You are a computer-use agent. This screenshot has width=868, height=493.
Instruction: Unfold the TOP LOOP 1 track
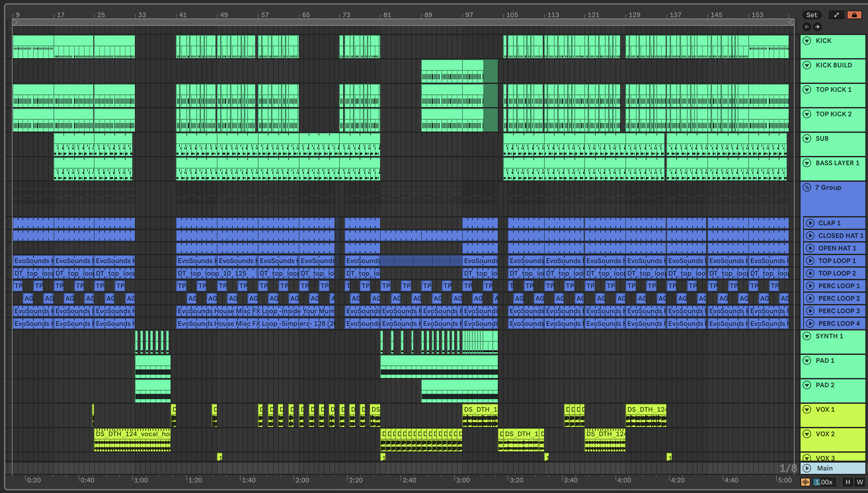810,260
